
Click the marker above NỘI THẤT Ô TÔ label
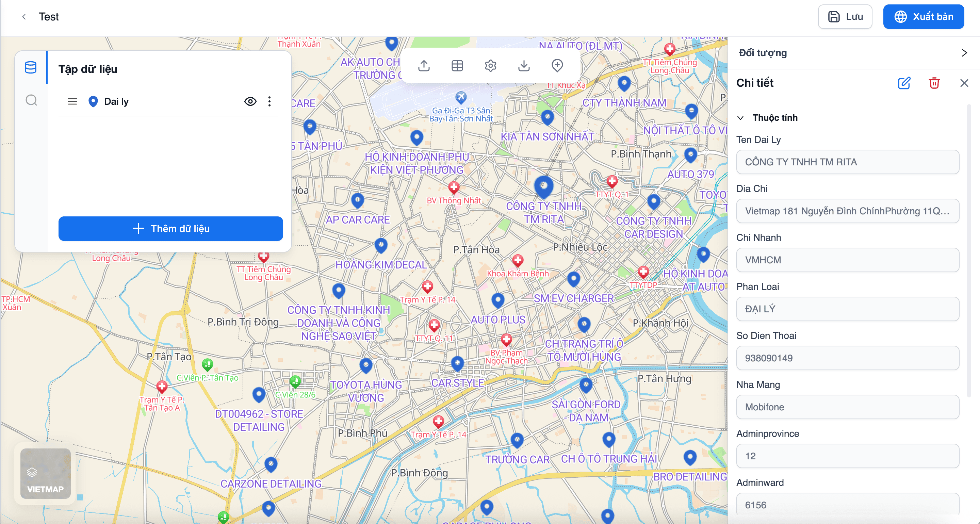click(x=691, y=111)
